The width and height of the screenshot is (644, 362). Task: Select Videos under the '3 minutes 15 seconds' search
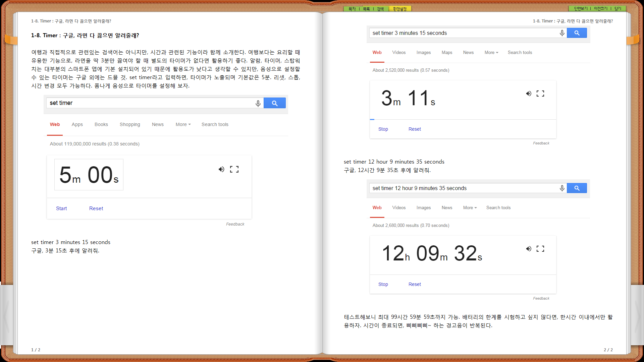[399, 53]
